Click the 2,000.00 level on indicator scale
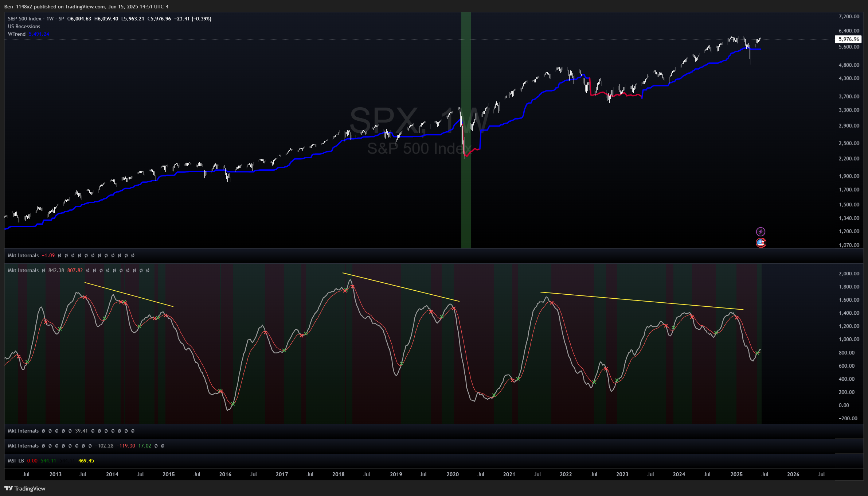 tap(849, 274)
